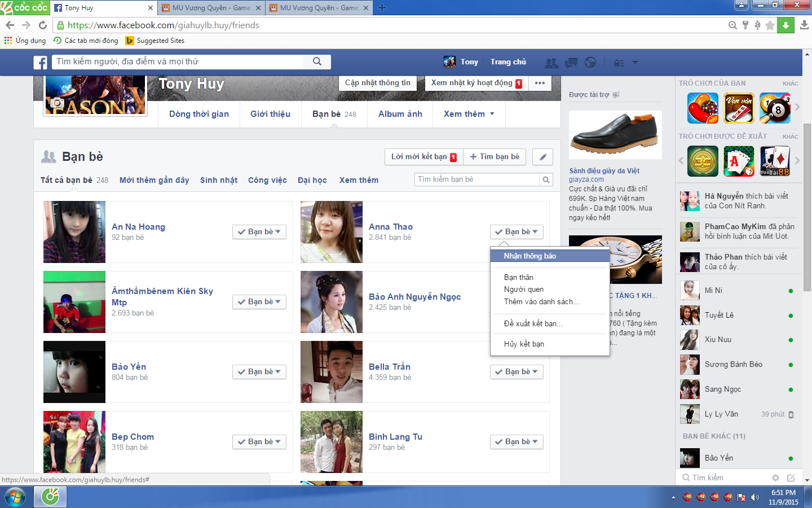Click the Facebook logo icon
Image resolution: width=812 pixels, height=508 pixels.
(40, 62)
